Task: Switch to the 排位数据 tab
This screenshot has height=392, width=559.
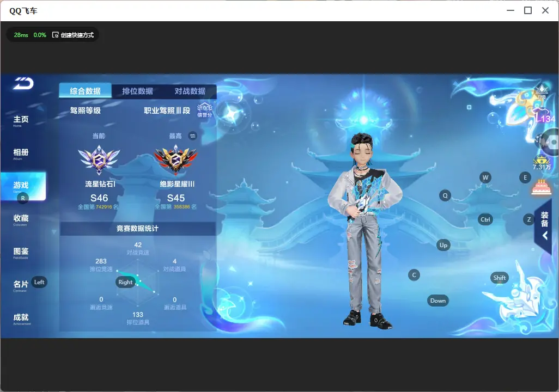Action: click(138, 91)
